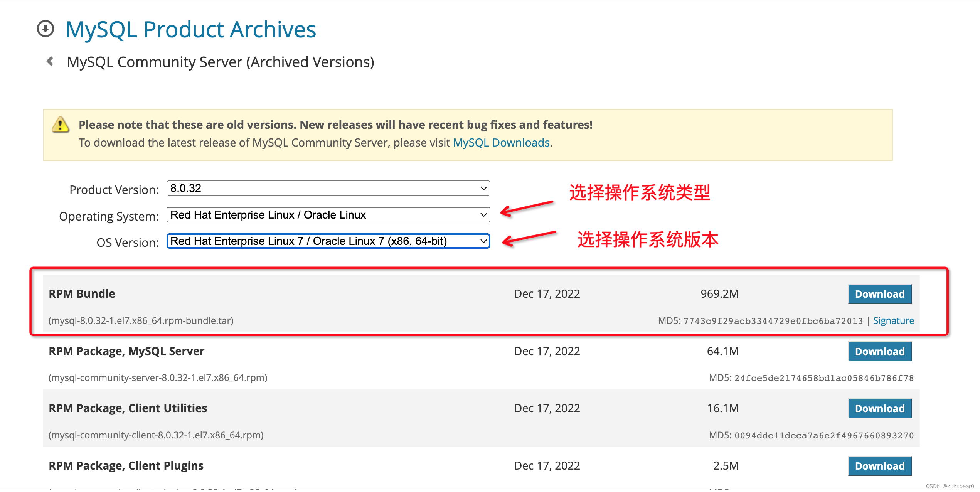Download the RPM Package, MySQL Server

click(880, 351)
